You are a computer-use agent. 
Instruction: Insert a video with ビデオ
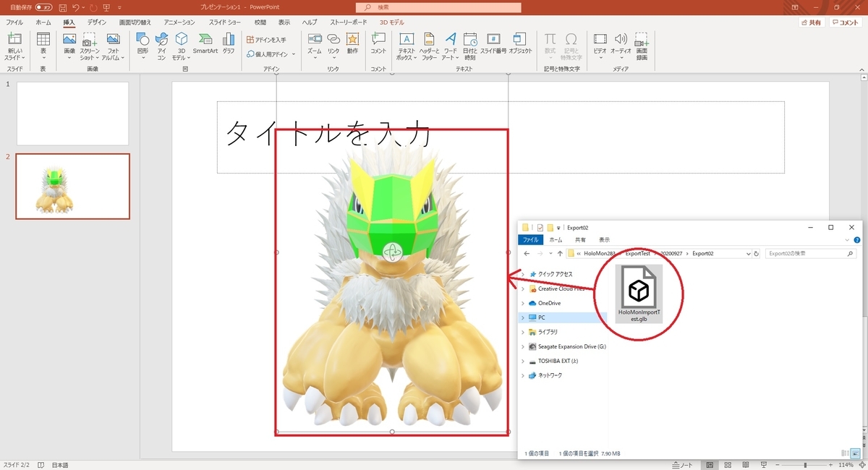(x=600, y=46)
